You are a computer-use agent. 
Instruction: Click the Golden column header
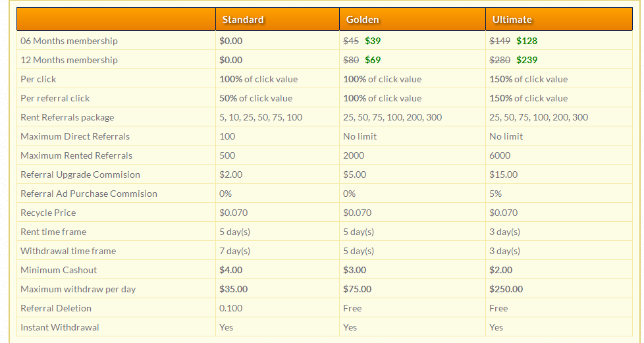(363, 20)
